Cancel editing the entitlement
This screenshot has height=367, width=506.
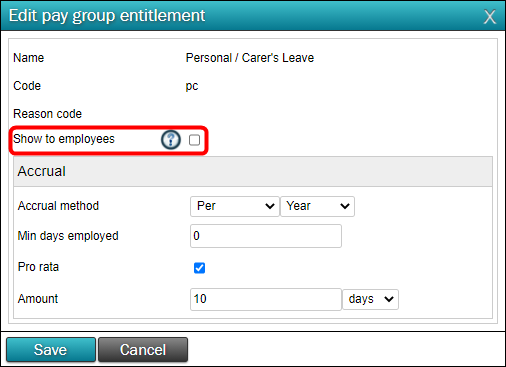[143, 350]
